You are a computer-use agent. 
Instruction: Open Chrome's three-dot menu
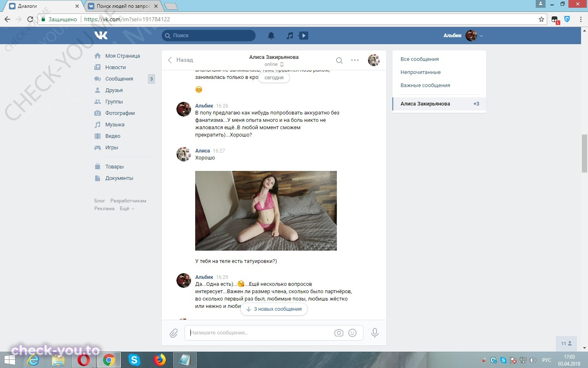pos(581,19)
